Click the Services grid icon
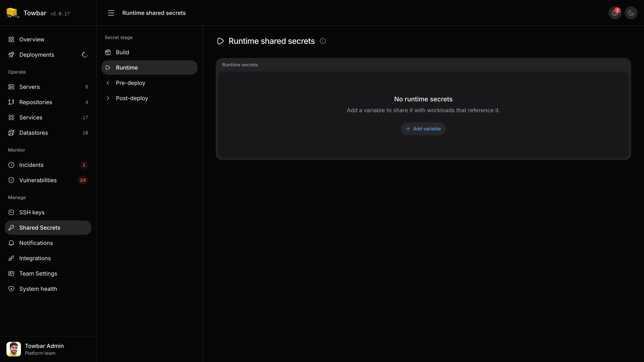The image size is (644, 362). 11,117
